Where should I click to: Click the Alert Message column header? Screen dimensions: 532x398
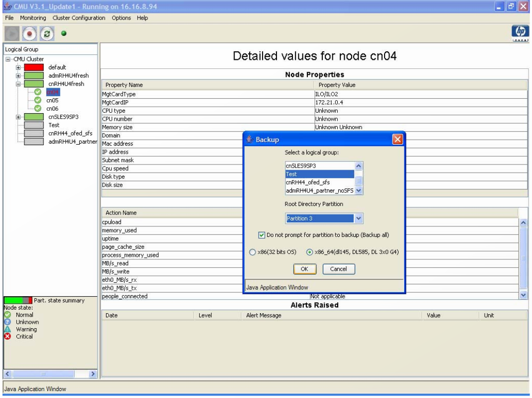(x=331, y=316)
